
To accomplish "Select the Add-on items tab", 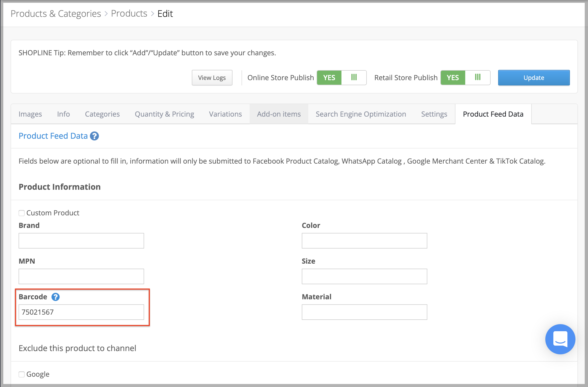I will coord(279,114).
